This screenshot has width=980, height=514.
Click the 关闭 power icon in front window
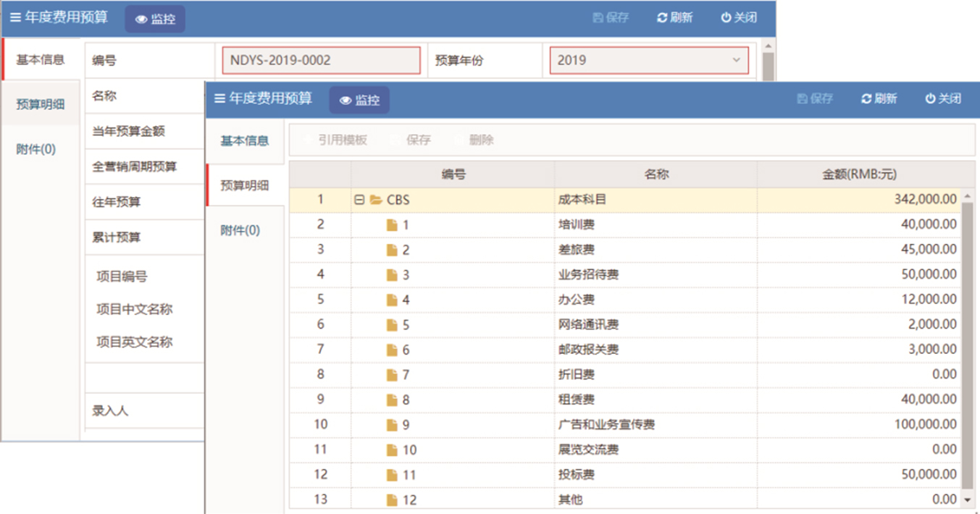tap(930, 98)
